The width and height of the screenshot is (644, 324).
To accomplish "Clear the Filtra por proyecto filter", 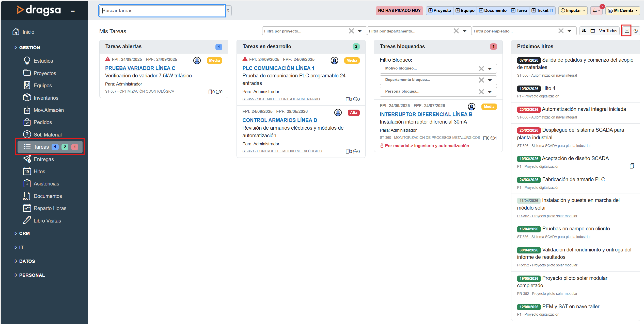I will click(x=351, y=31).
